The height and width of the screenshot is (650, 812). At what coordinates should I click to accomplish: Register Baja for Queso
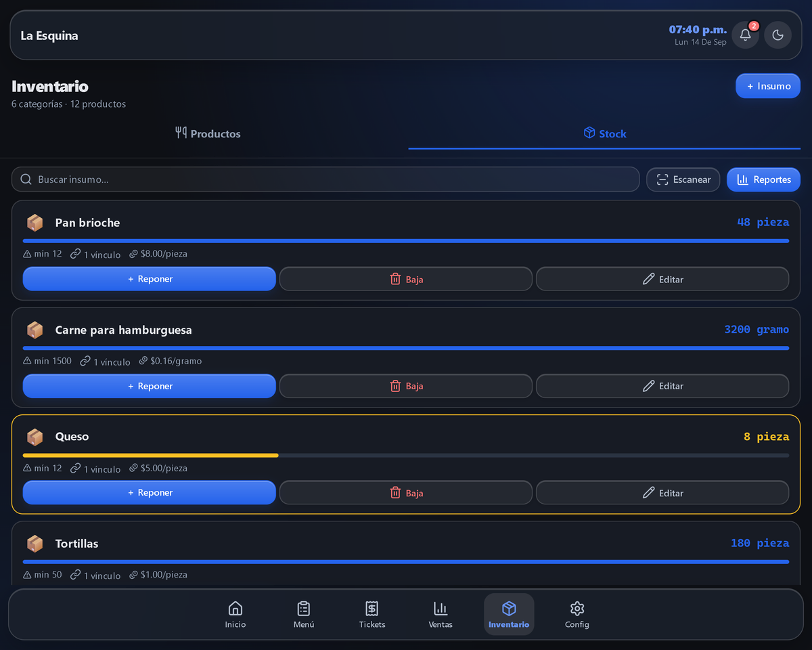point(406,493)
